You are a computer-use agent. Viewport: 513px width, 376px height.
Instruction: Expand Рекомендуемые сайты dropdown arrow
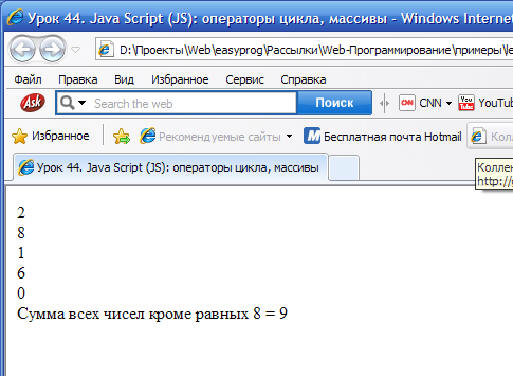coord(289,136)
